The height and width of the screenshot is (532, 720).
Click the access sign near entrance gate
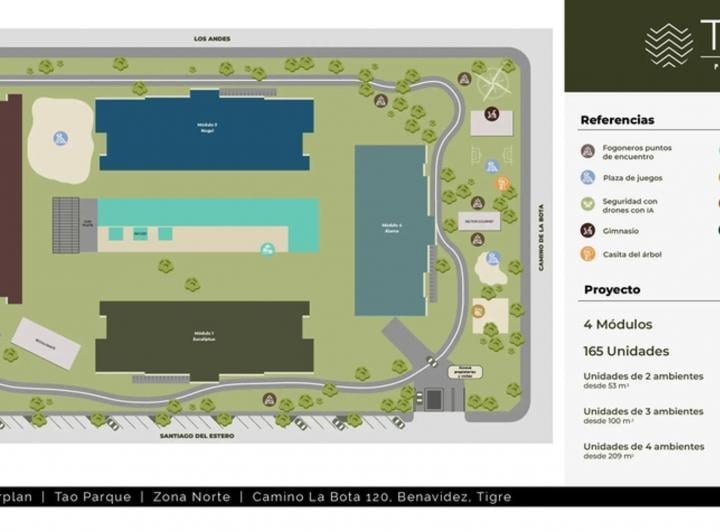pos(465,372)
